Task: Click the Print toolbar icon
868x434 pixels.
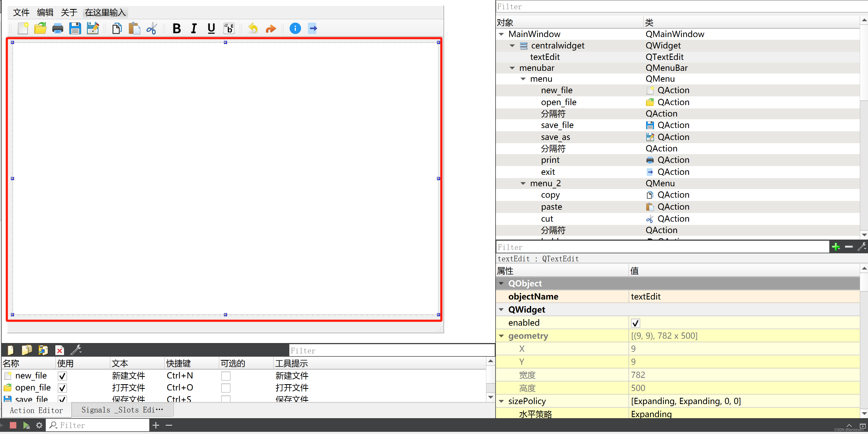Action: pos(57,28)
